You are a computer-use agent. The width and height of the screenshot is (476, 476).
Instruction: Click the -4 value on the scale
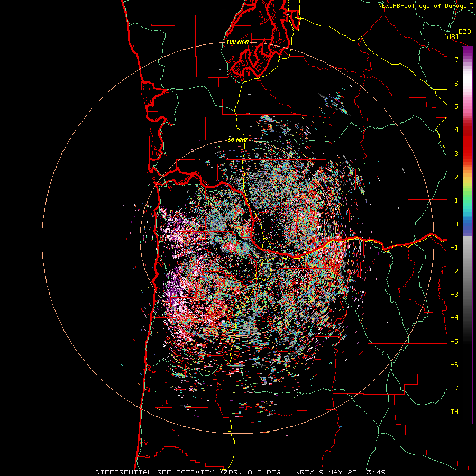[454, 318]
